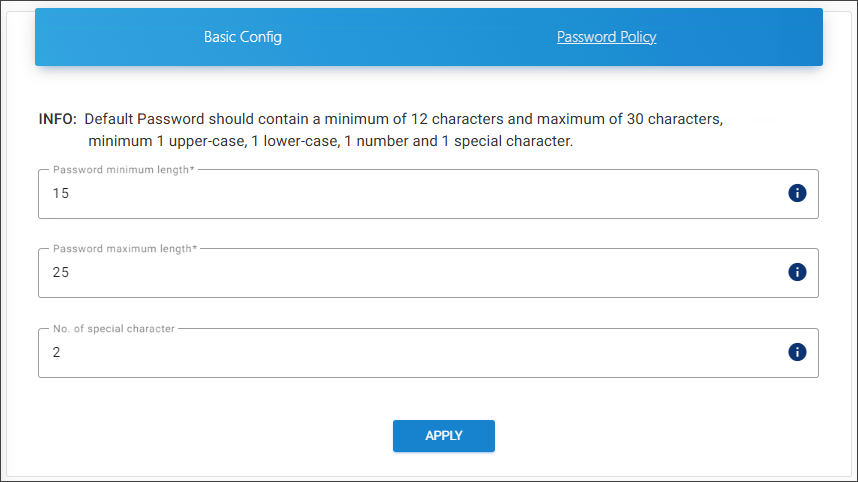This screenshot has width=858, height=482.
Task: Focus the Password maximum length field
Action: click(x=400, y=273)
